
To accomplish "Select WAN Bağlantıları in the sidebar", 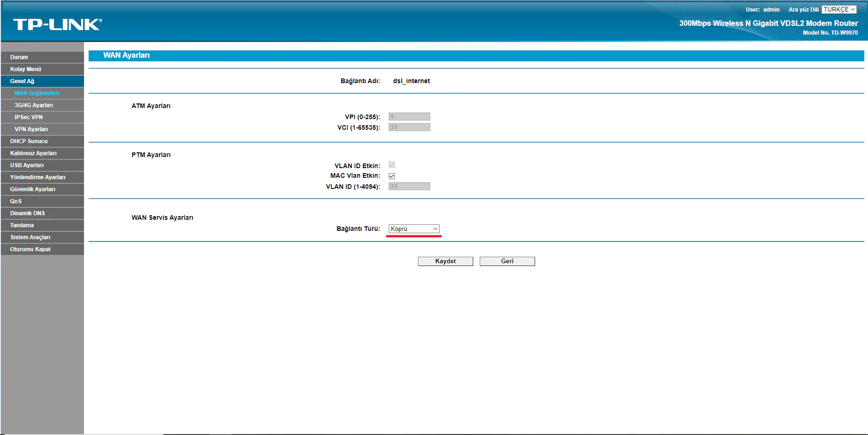I will pyautogui.click(x=37, y=93).
